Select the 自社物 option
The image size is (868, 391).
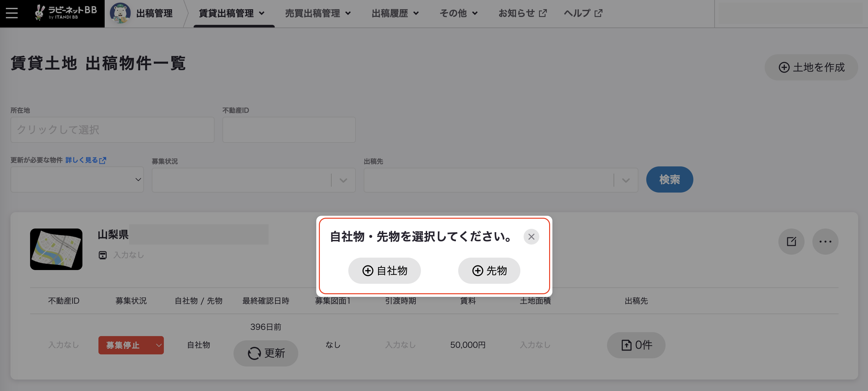pyautogui.click(x=385, y=270)
